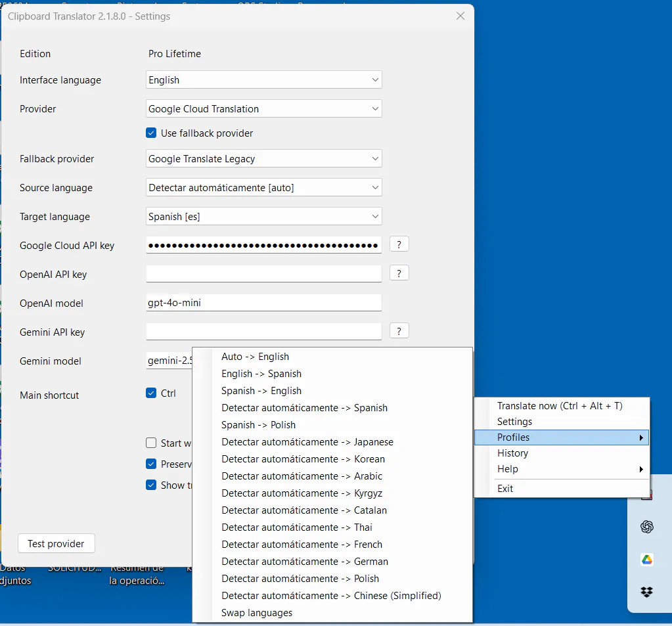The height and width of the screenshot is (626, 672).
Task: Click the OpenAI API key field
Action: pyautogui.click(x=263, y=274)
